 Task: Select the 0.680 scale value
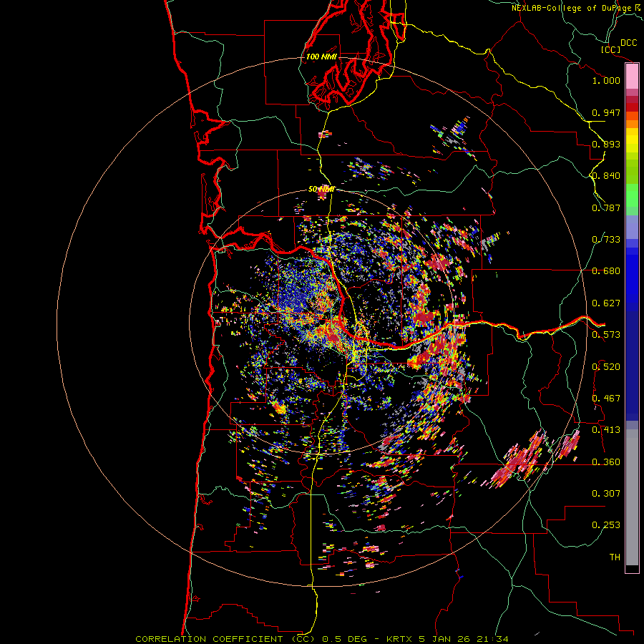coord(606,271)
